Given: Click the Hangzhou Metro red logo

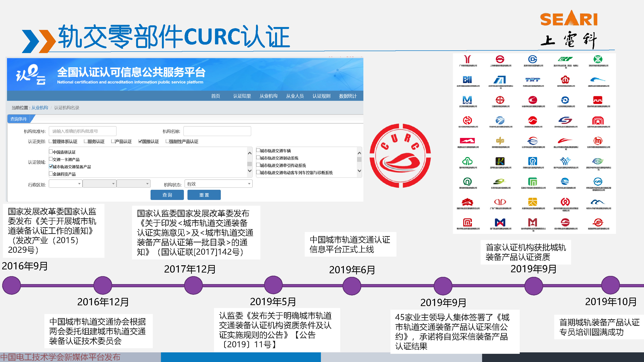Looking at the screenshot, I should click(x=598, y=141).
